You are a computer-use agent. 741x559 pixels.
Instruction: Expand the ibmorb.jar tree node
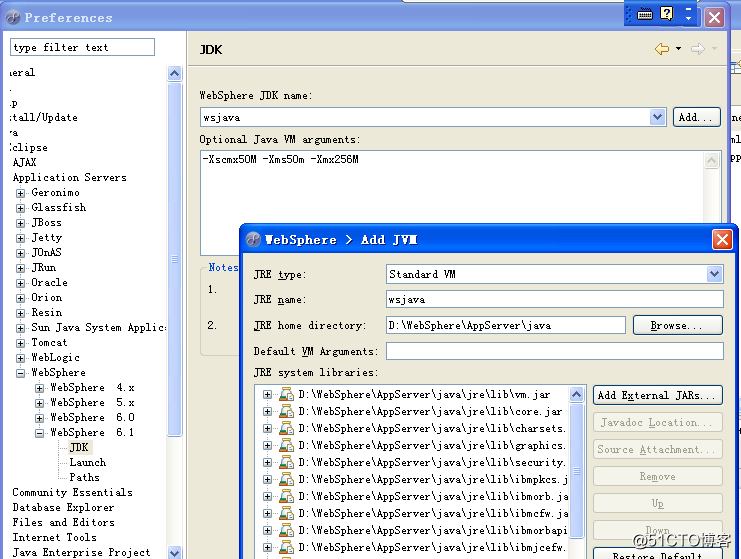pyautogui.click(x=267, y=496)
